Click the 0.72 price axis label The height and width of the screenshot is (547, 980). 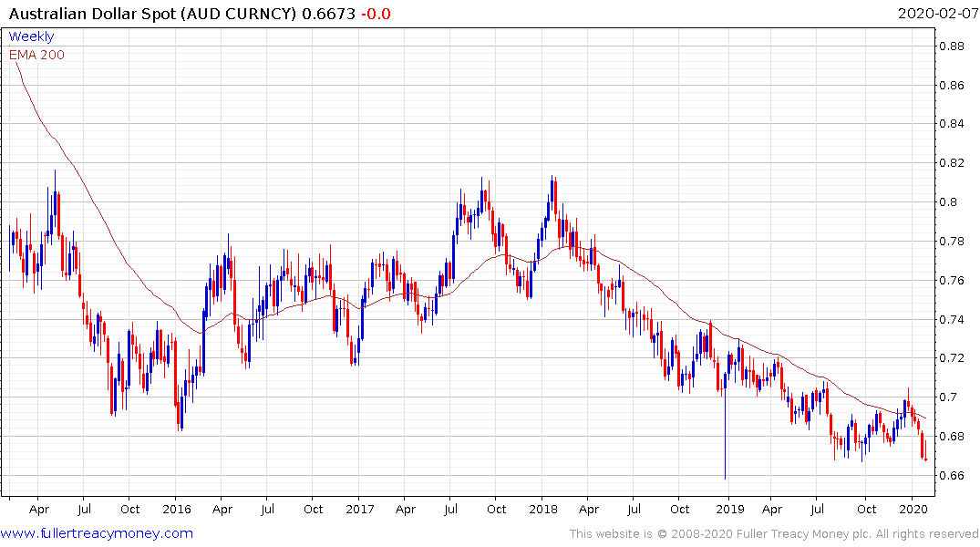952,358
